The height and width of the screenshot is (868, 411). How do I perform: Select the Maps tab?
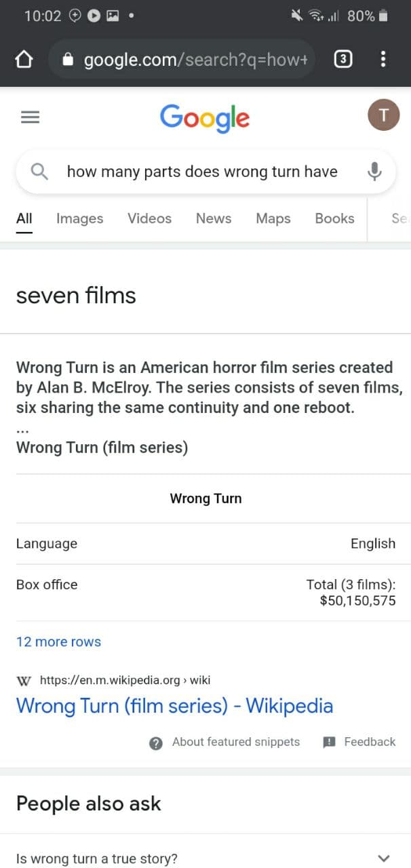[273, 218]
